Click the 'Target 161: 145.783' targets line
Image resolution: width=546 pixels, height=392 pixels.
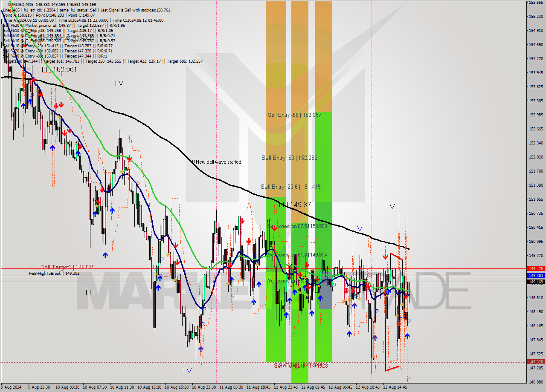pos(62,61)
